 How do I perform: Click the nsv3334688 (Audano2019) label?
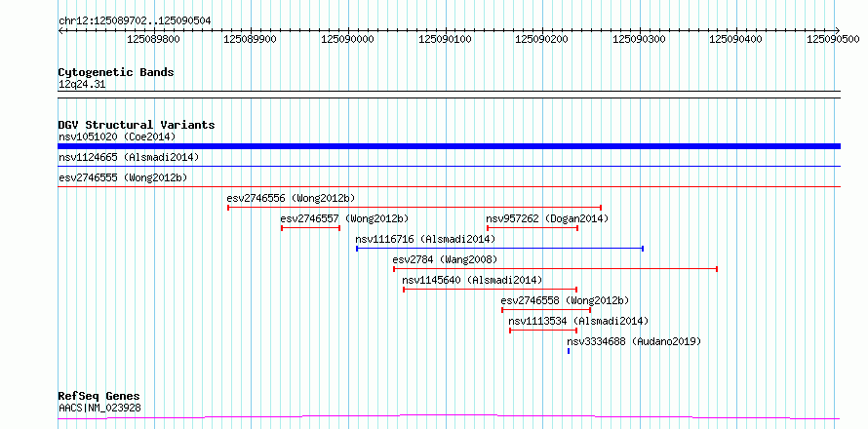click(634, 341)
